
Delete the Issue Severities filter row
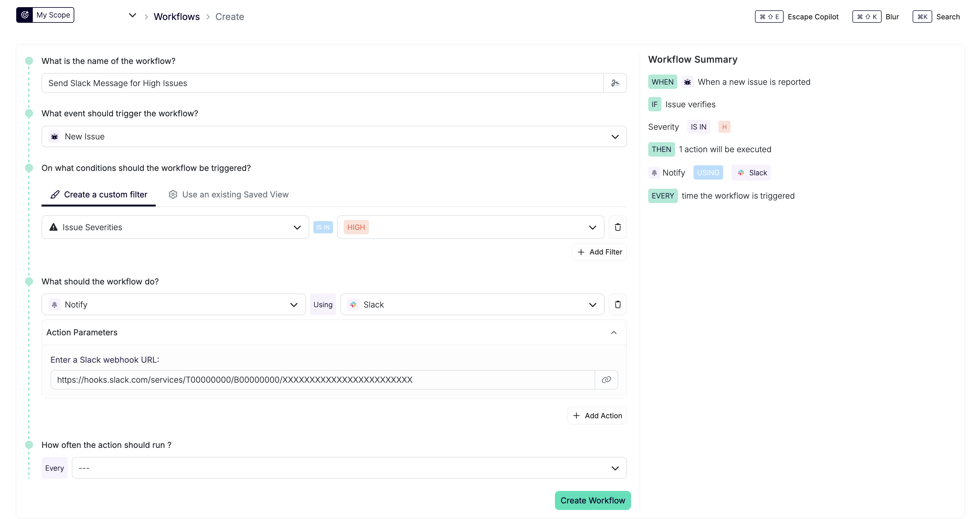point(617,227)
